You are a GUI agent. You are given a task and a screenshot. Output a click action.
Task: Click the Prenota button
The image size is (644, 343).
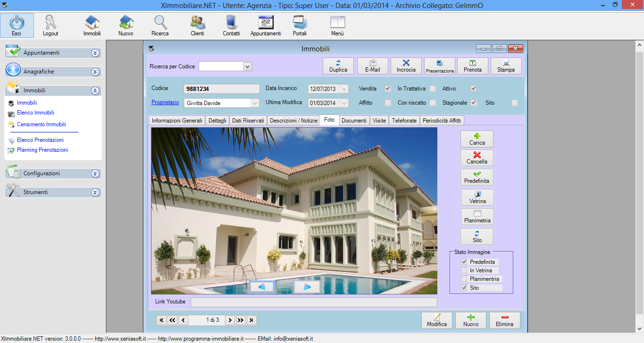click(x=473, y=66)
